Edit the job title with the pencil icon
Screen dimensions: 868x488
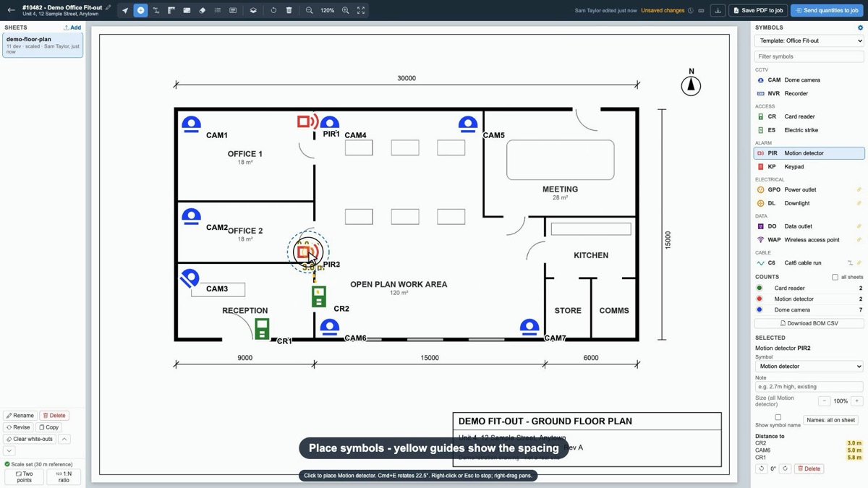coord(109,7)
